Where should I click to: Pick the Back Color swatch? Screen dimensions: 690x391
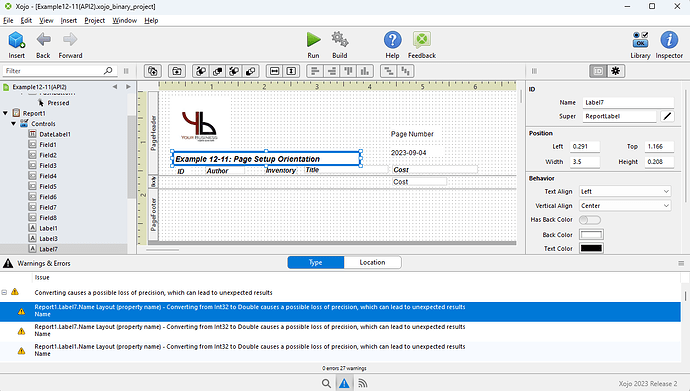(x=591, y=234)
